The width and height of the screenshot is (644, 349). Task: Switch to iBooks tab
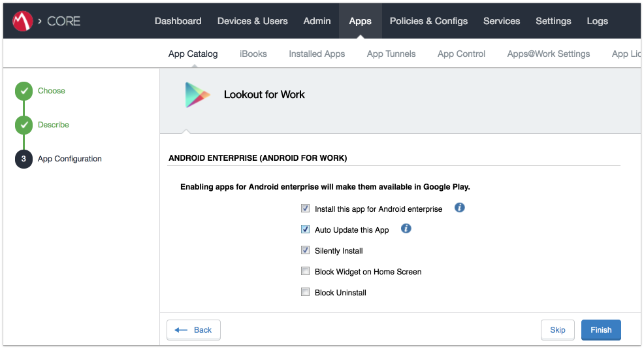click(x=253, y=54)
